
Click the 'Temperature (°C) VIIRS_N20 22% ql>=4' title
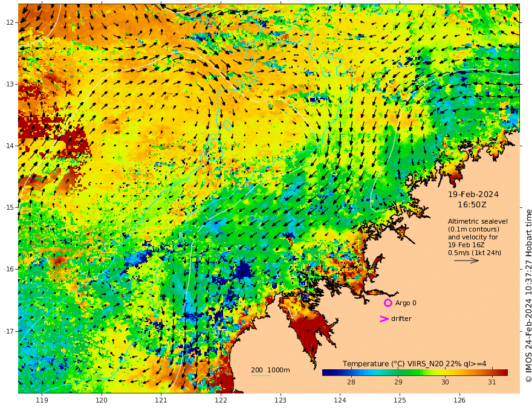pos(414,364)
